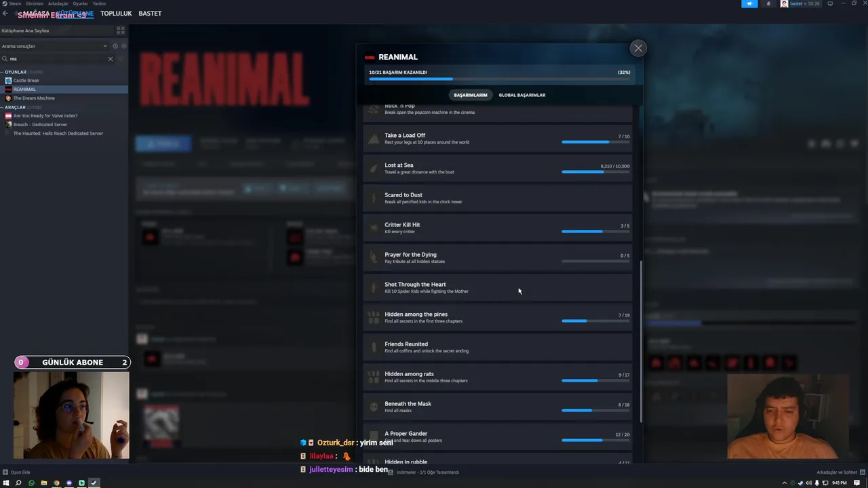Click the Lost at Sea achievement icon
Viewport: 868px width, 488px height.
click(x=374, y=168)
